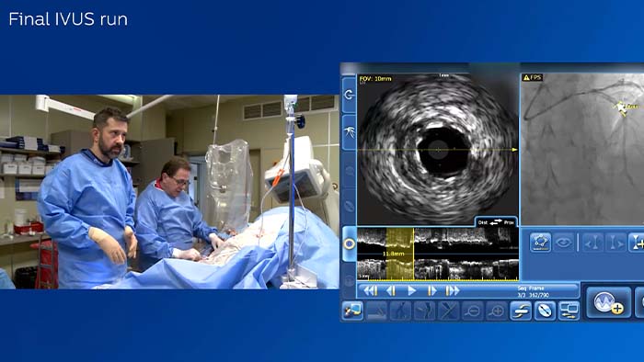Click the zoom-in magnifier icon
Screen dimensions: 644x362
coord(497,311)
